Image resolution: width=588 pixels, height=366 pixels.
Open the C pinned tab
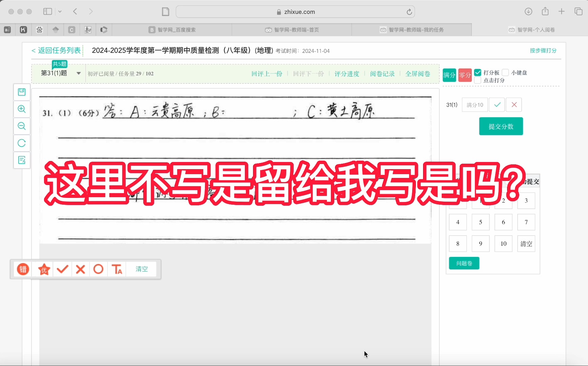72,30
